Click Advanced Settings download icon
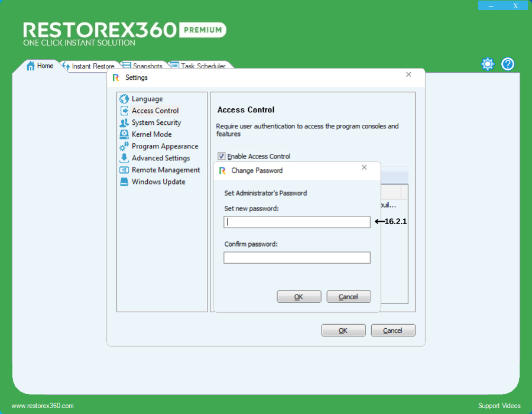Viewport: 532px width, 414px height. 124,159
